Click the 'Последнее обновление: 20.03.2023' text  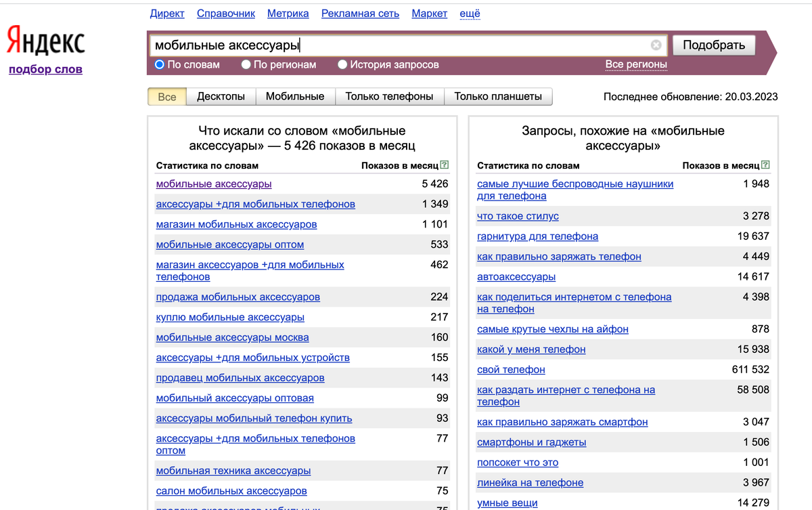coord(691,97)
